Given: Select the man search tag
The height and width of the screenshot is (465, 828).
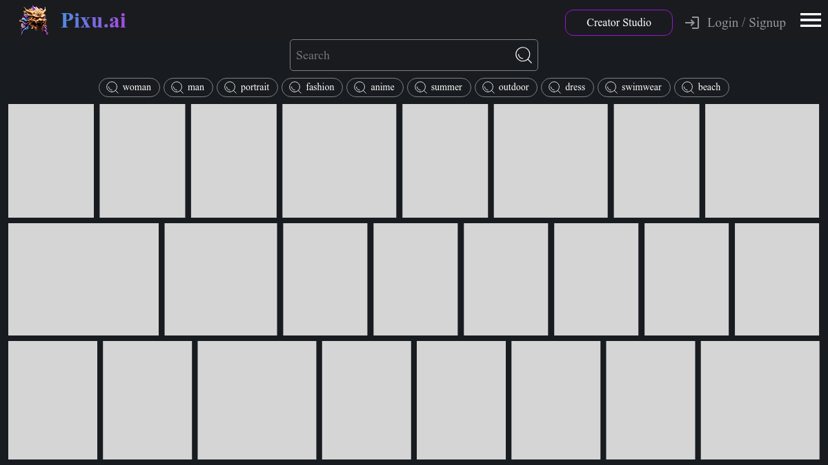Looking at the screenshot, I should tap(188, 87).
